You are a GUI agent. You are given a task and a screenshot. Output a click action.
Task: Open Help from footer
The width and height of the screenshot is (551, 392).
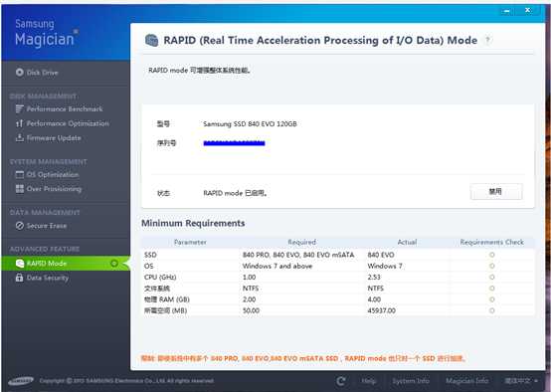pyautogui.click(x=369, y=381)
